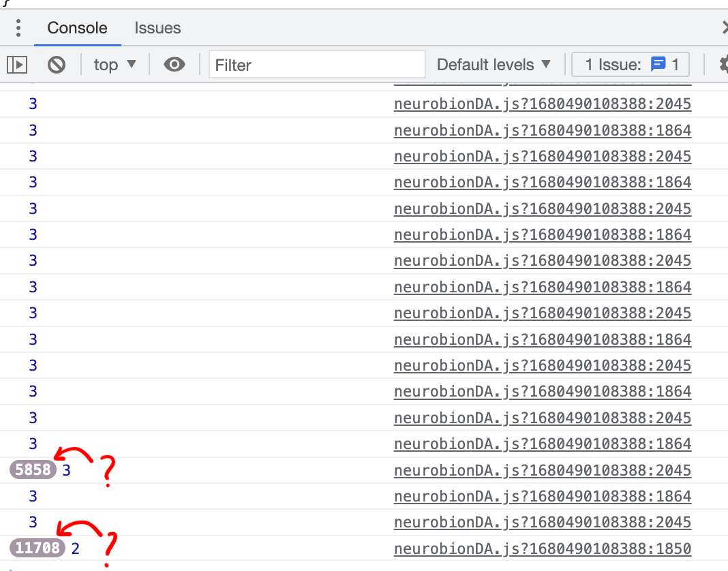The image size is (728, 571).
Task: Click inside the Filter input field
Action: coord(316,64)
